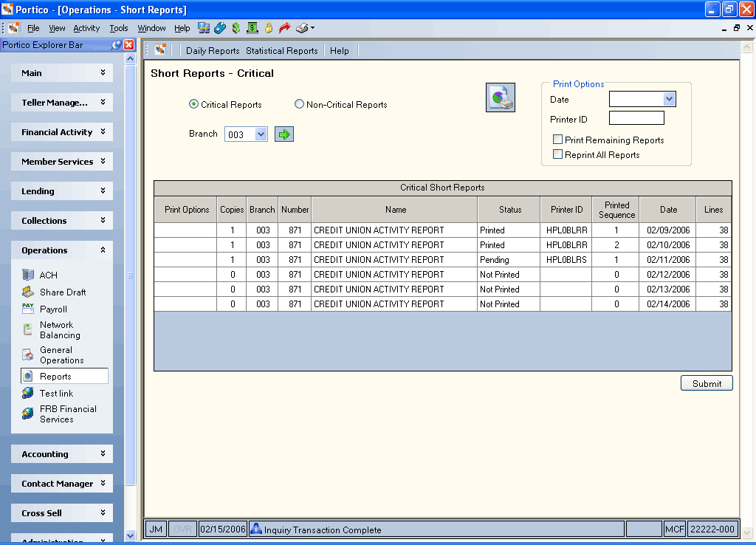Collapse the Operations group
Viewport: 756px width, 545px height.
tap(62, 250)
